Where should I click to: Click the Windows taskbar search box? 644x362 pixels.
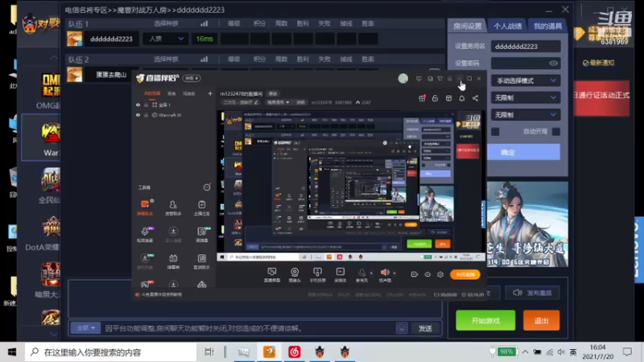[111, 352]
